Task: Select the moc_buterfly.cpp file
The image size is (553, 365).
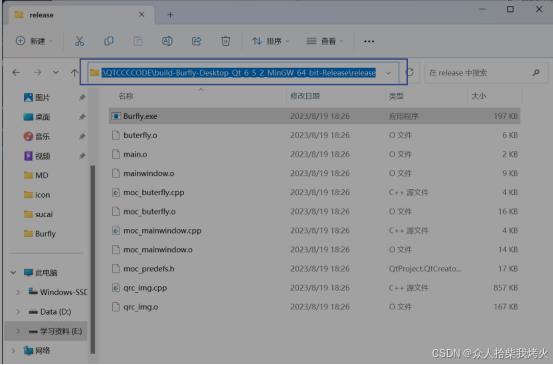Action: (x=315, y=192)
